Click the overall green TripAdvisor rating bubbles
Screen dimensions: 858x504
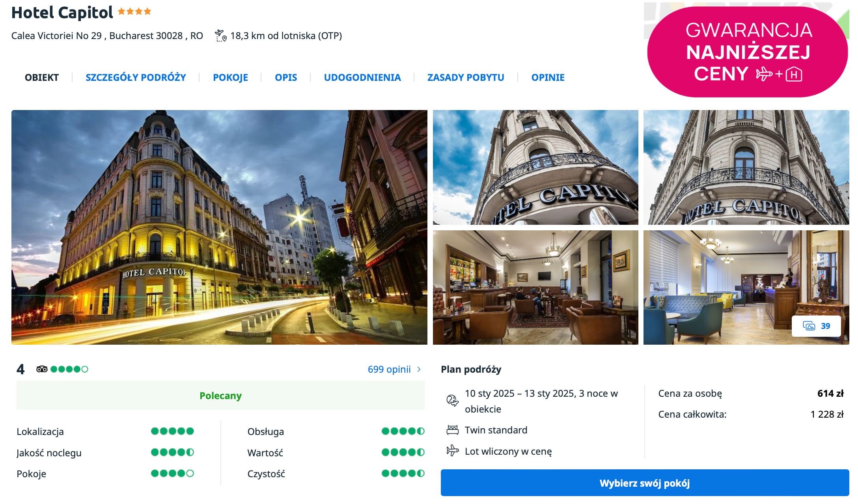(69, 369)
